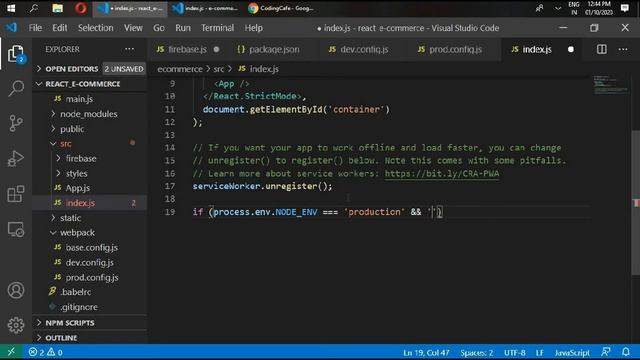Open the Explorer view in activity bar
The height and width of the screenshot is (360, 640).
[x=16, y=53]
